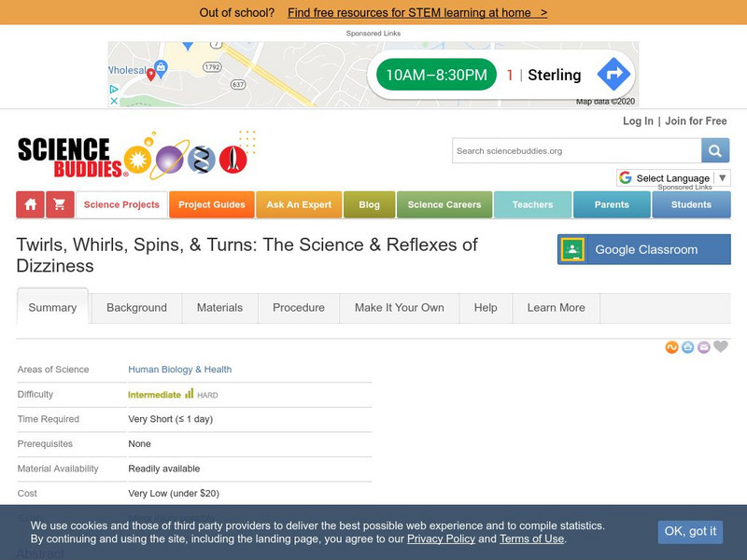Screen dimensions: 747x560
Task: Click the language dropdown arrow
Action: [x=723, y=177]
